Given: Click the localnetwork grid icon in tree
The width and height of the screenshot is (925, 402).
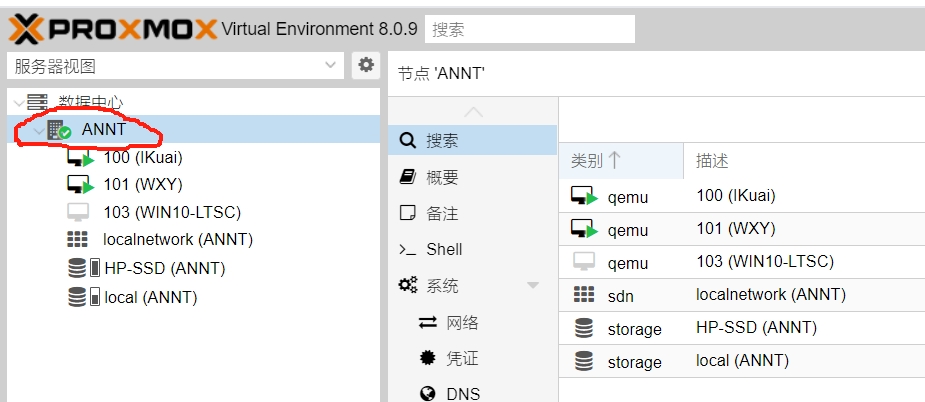Looking at the screenshot, I should [x=77, y=239].
